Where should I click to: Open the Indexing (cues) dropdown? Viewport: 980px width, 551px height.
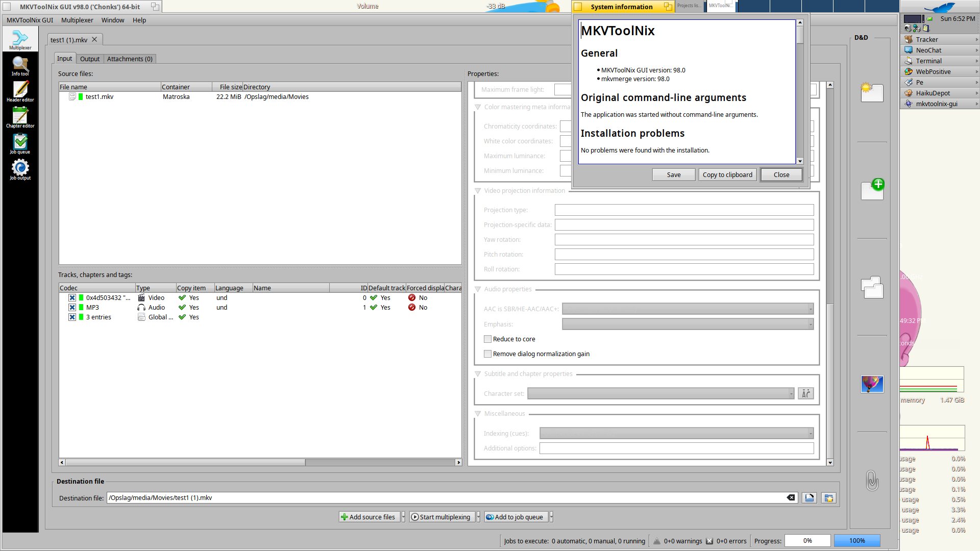coord(676,433)
